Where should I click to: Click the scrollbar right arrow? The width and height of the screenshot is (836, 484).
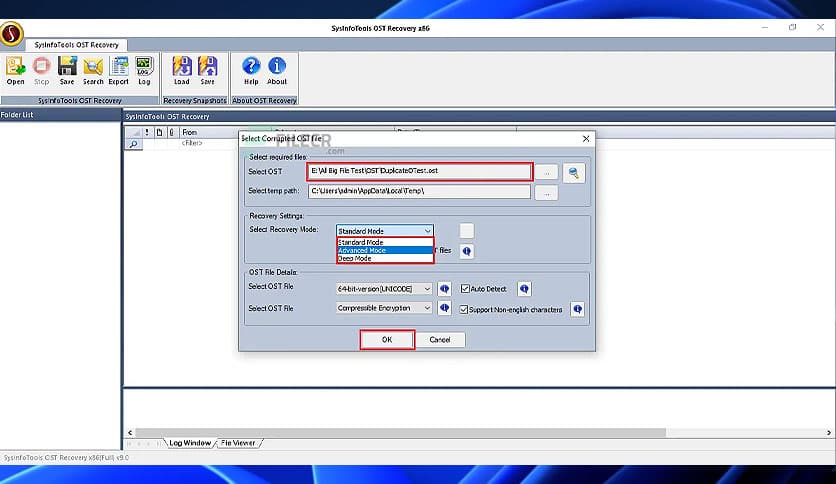tap(829, 432)
